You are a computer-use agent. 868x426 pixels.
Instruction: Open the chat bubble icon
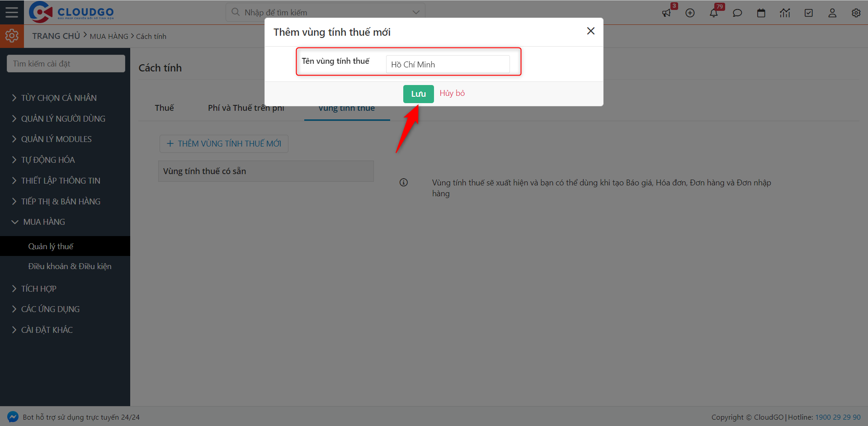tap(737, 13)
